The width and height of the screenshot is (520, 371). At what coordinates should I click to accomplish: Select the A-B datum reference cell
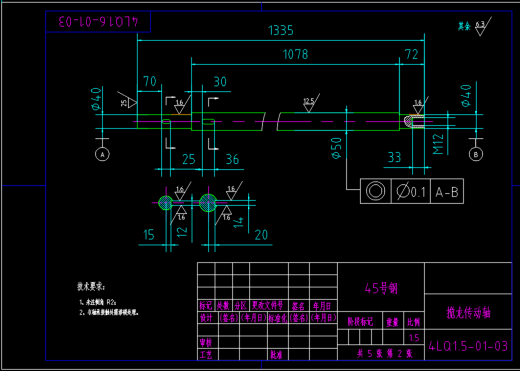point(447,192)
